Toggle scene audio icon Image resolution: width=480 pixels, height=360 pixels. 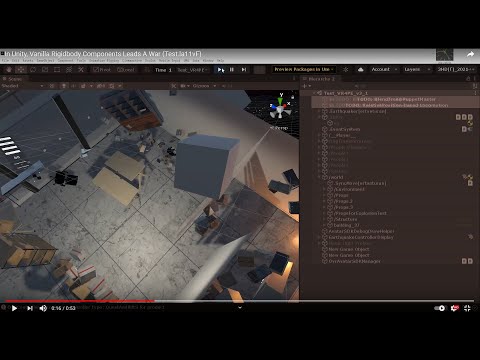click(73, 86)
